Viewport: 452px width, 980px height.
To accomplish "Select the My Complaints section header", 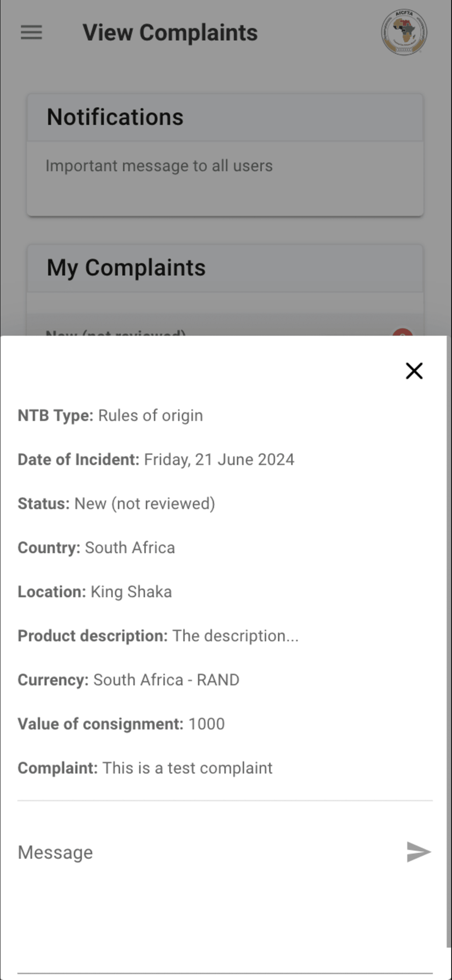I will tap(225, 268).
